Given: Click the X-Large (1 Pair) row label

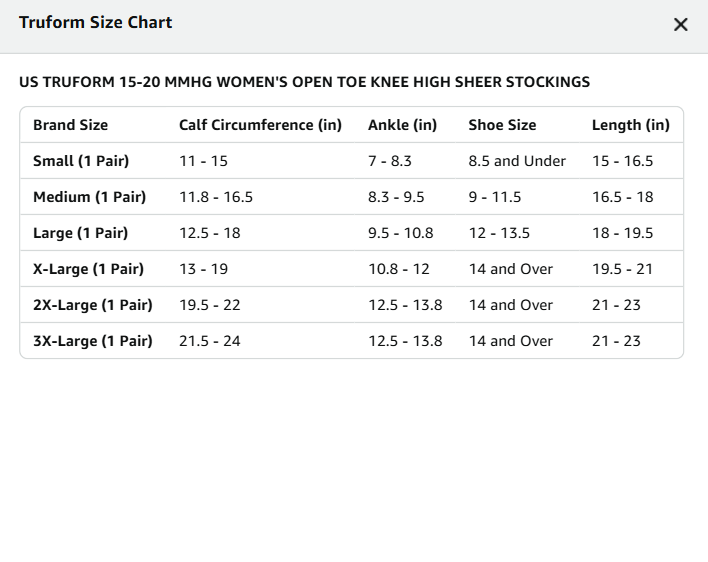Looking at the screenshot, I should [88, 269].
